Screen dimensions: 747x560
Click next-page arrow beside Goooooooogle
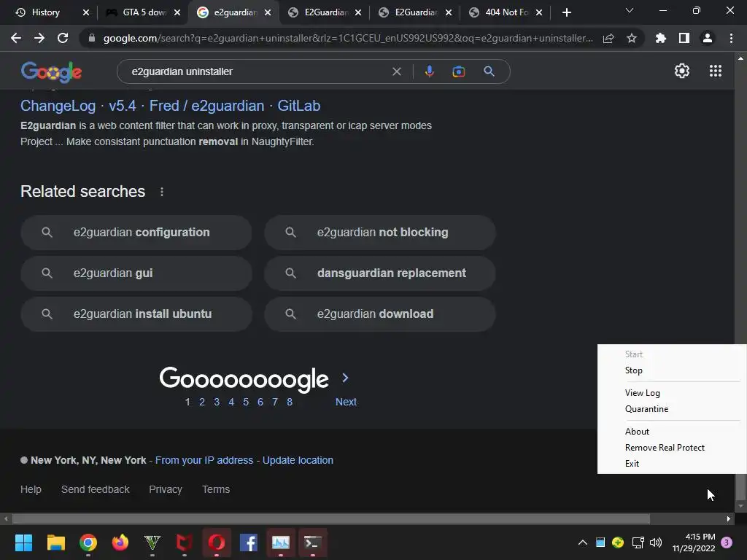point(345,378)
